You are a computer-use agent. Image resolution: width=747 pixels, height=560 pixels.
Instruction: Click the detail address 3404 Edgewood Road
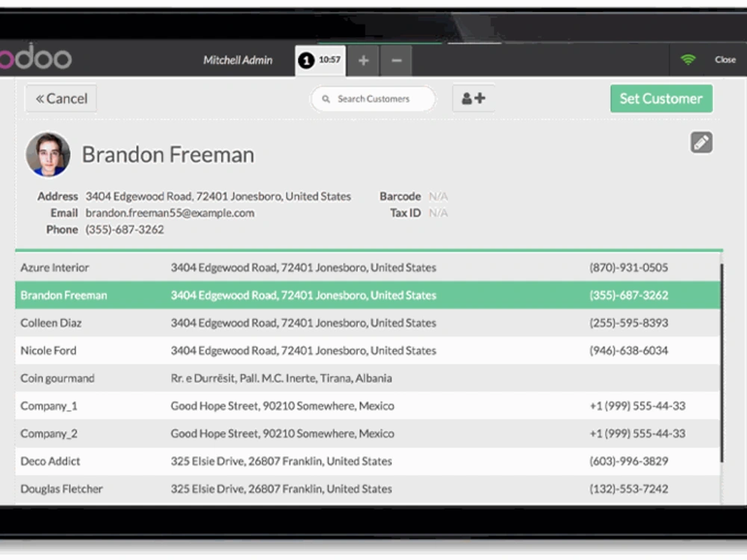pos(218,196)
